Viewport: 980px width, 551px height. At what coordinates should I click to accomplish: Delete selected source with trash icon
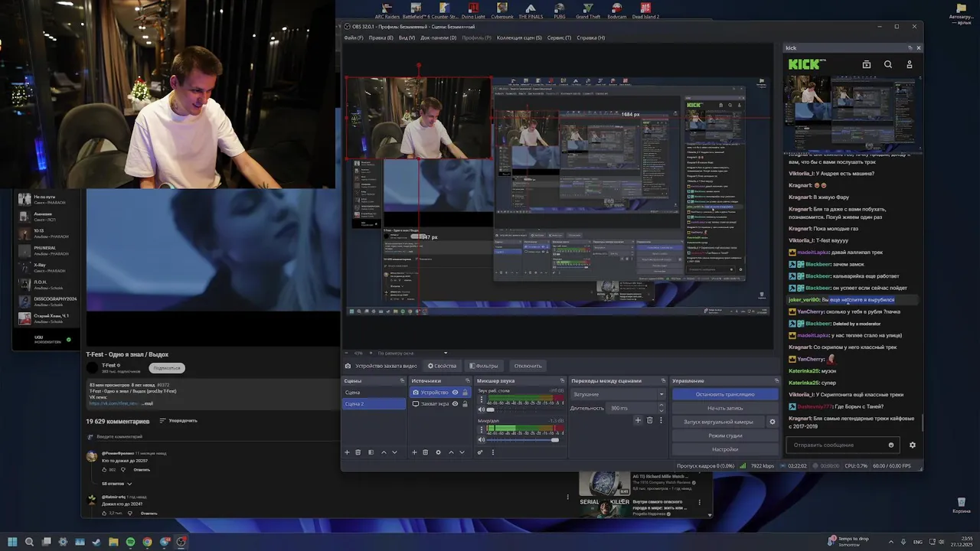click(x=426, y=452)
